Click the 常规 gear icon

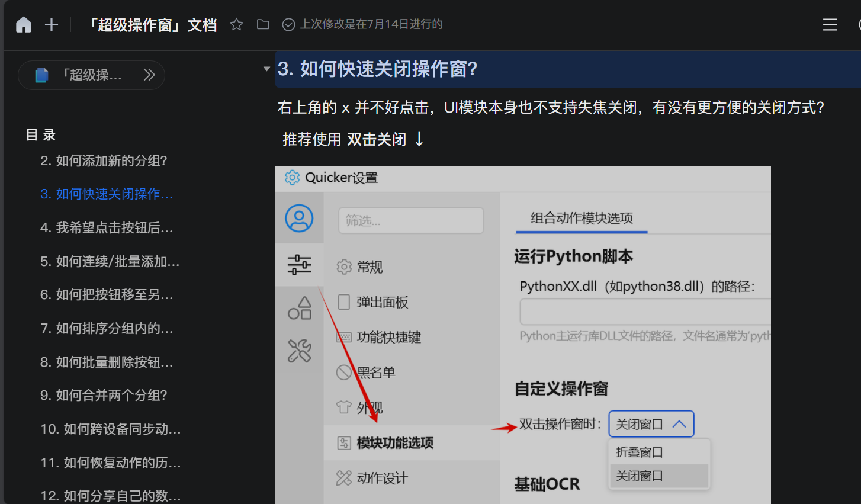[x=344, y=267]
